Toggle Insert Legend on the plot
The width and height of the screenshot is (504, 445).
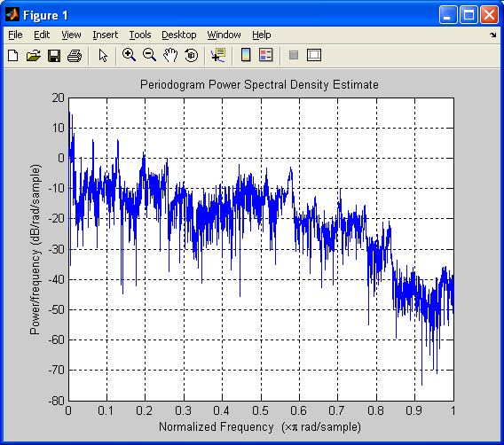[x=266, y=55]
